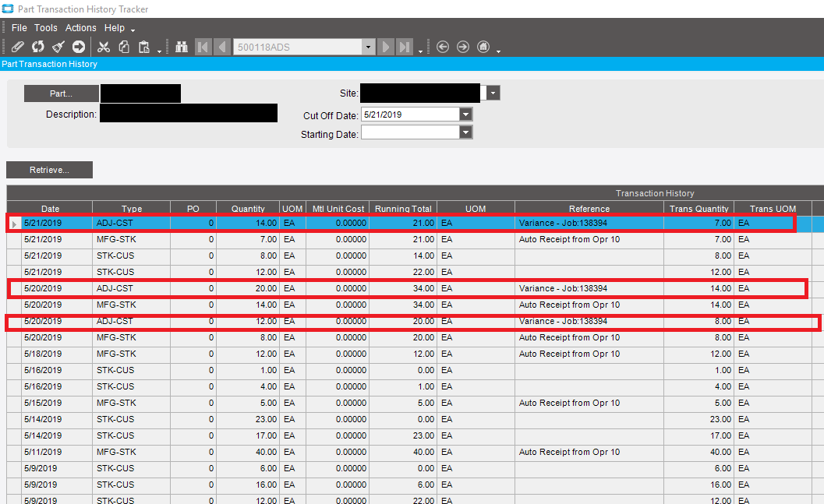Expand the Site dropdown

[493, 93]
